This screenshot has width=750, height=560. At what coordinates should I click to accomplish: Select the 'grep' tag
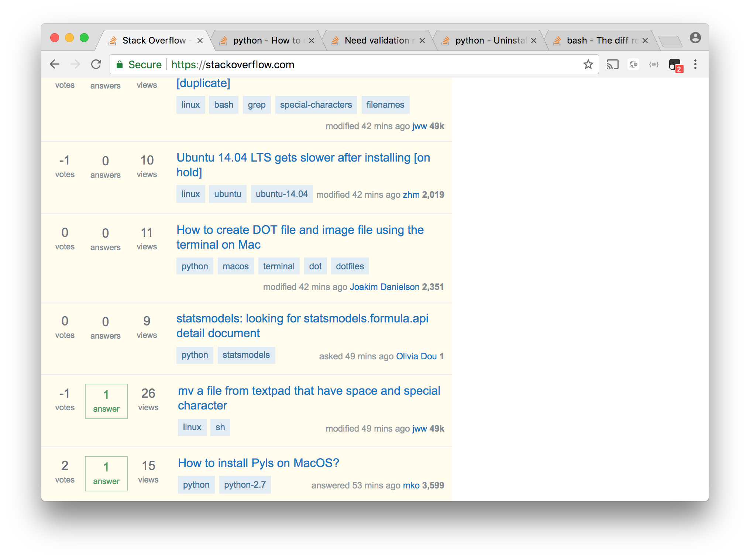pyautogui.click(x=257, y=105)
